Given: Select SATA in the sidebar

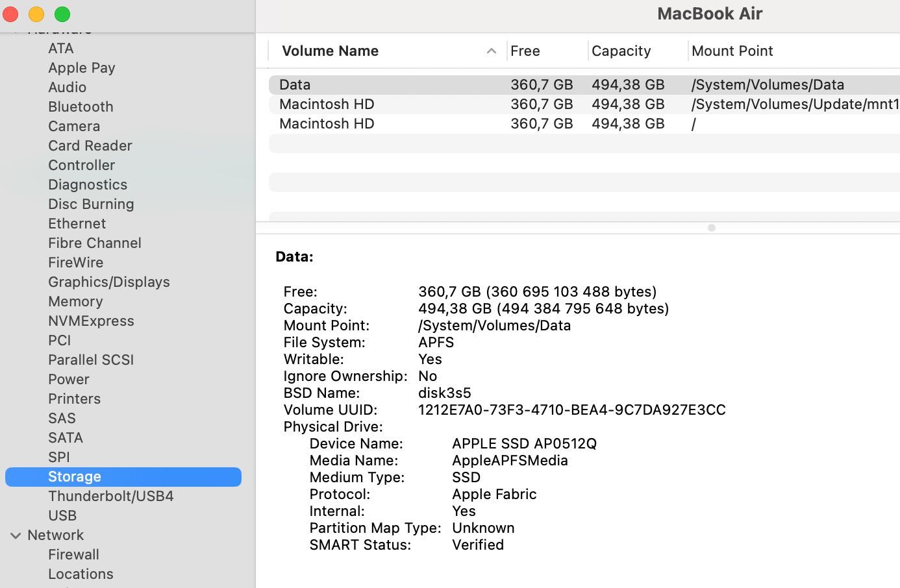Looking at the screenshot, I should pos(66,437).
